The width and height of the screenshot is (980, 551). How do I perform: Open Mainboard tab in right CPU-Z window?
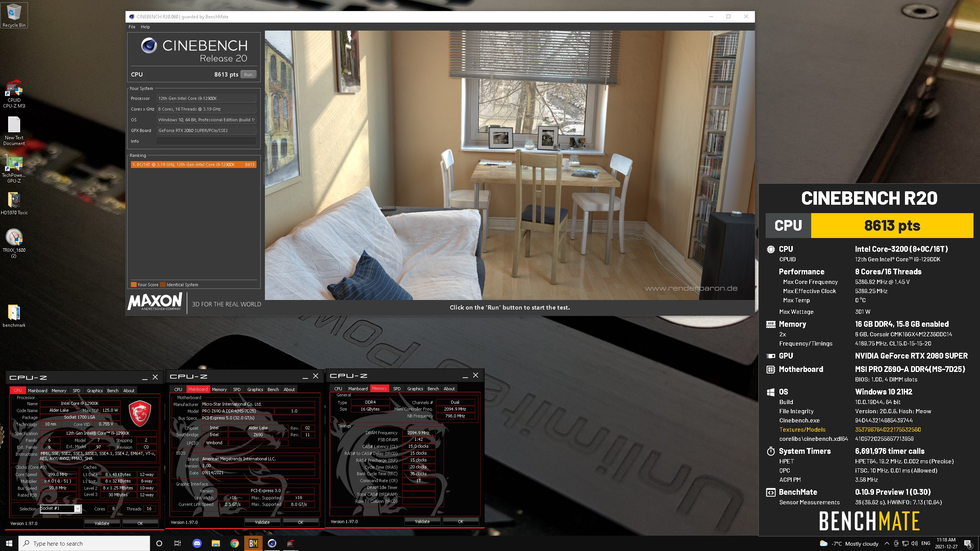(x=358, y=389)
